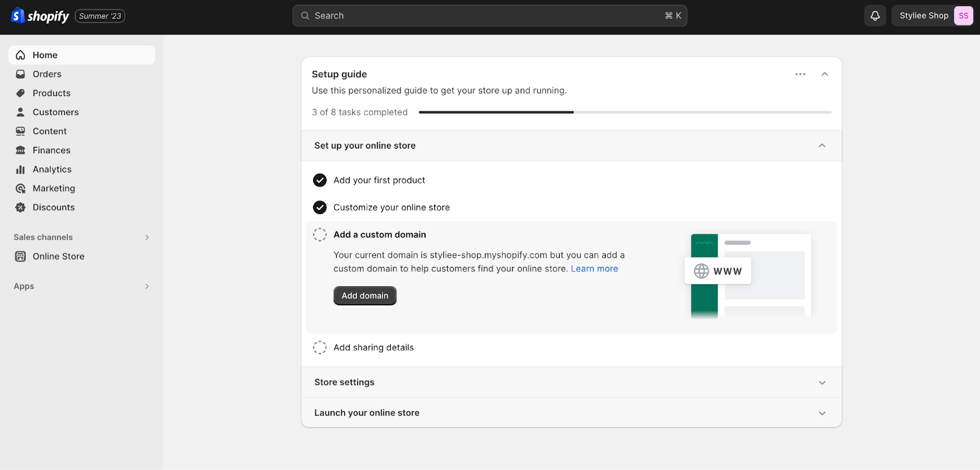Viewport: 980px width, 470px height.
Task: Open the notifications bell icon
Action: 875,16
